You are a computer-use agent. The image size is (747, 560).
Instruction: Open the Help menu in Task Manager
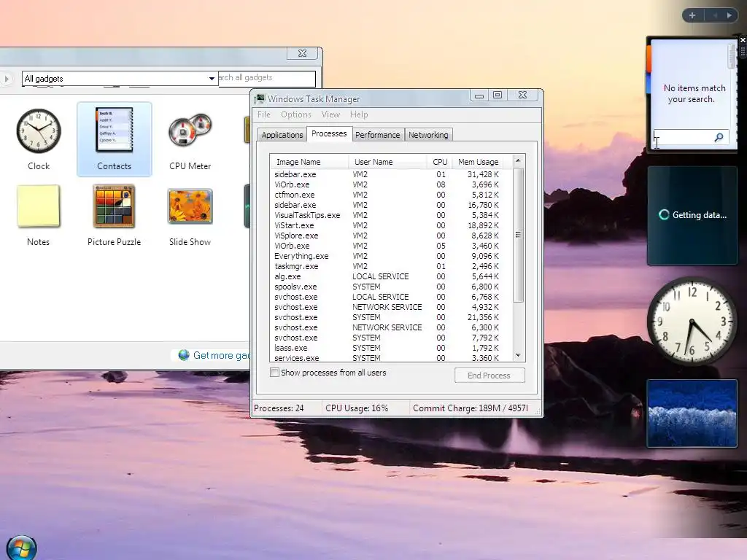click(x=359, y=114)
